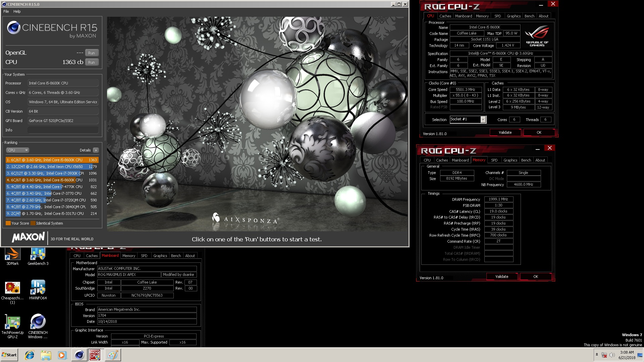Viewport: 644px width, 362px height.
Task: Launch Internet Explorer from the taskbar
Action: (30, 355)
